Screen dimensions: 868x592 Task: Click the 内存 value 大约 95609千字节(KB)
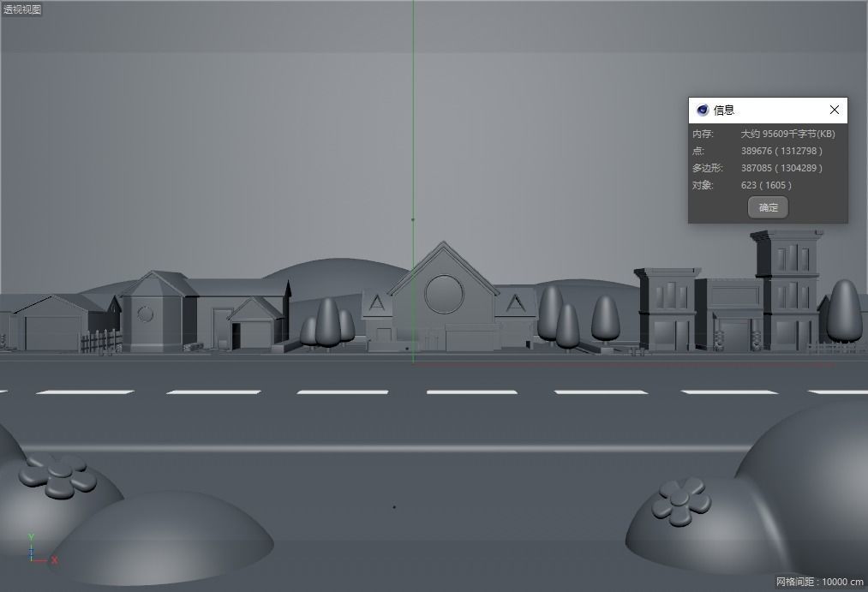tap(787, 134)
